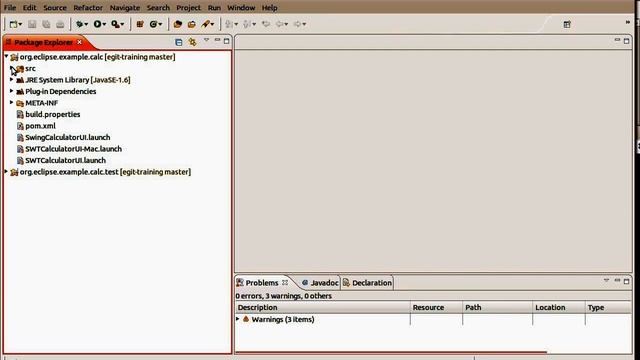640x360 pixels.
Task: Expand the JRE System Library node
Action: [11, 80]
